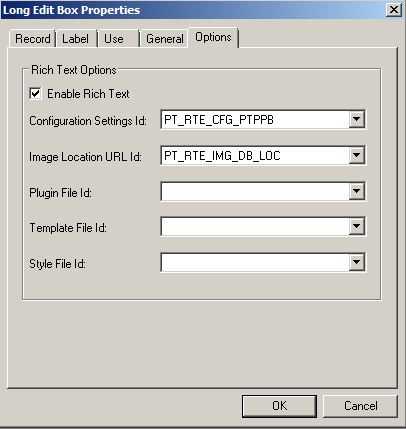This screenshot has height=429, width=406.
Task: Click the Cancel button
Action: (x=361, y=406)
